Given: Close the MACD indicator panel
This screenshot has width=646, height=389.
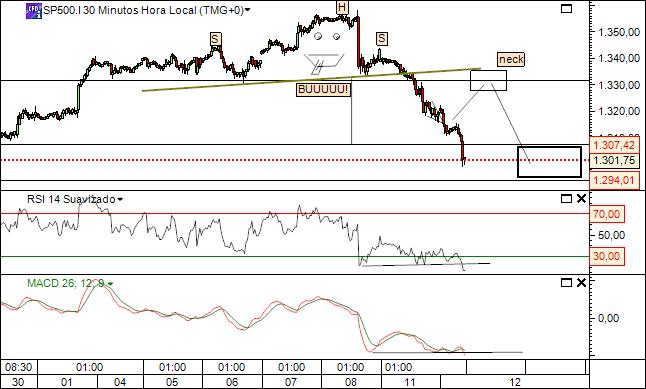Looking at the screenshot, I should tap(581, 283).
